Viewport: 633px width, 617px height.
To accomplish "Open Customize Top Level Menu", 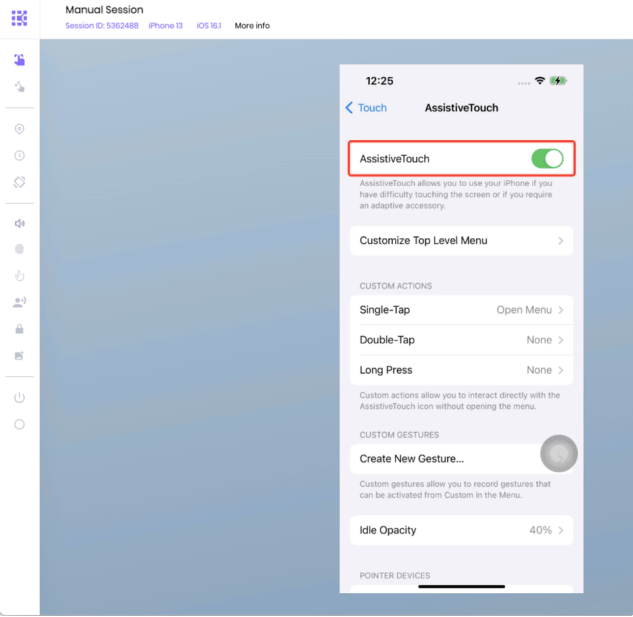I will click(461, 241).
